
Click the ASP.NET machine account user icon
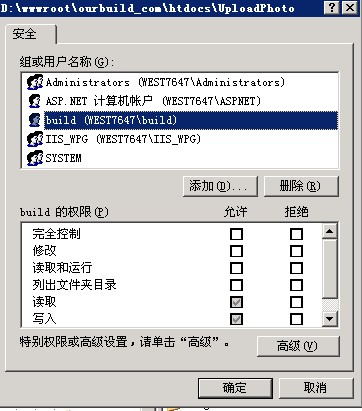tap(34, 101)
